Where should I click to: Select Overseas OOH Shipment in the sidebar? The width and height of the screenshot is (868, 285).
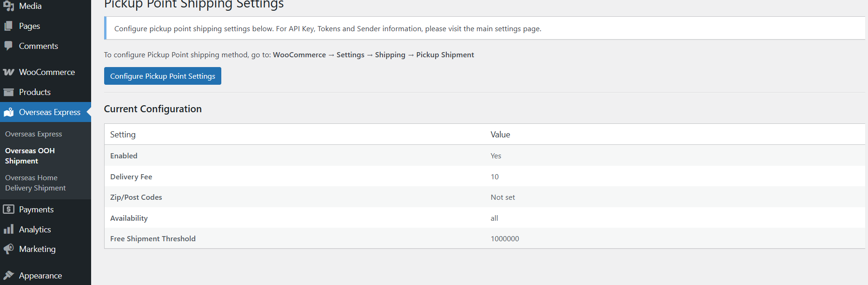30,156
